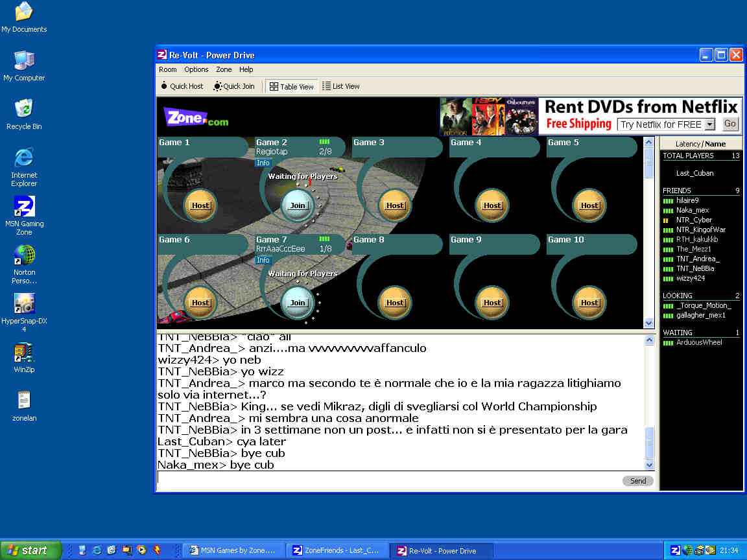Launch Internet Explorer from Quick Launch
Viewport: 747px width, 560px height.
click(97, 550)
